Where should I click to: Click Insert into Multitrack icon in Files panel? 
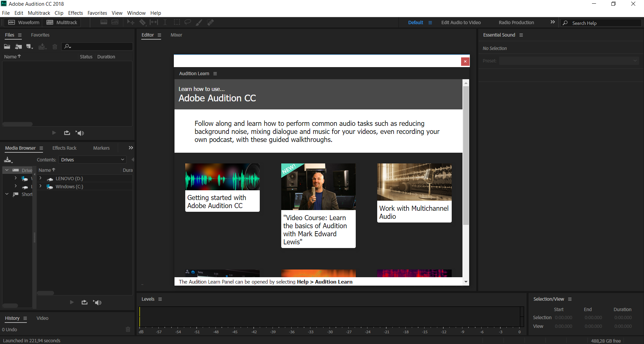tap(42, 47)
